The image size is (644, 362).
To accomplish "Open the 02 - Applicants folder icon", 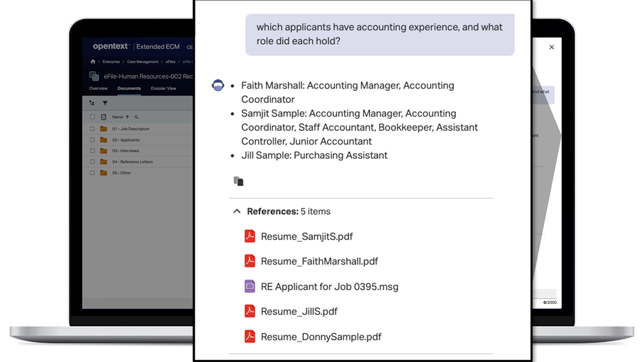I will 104,140.
